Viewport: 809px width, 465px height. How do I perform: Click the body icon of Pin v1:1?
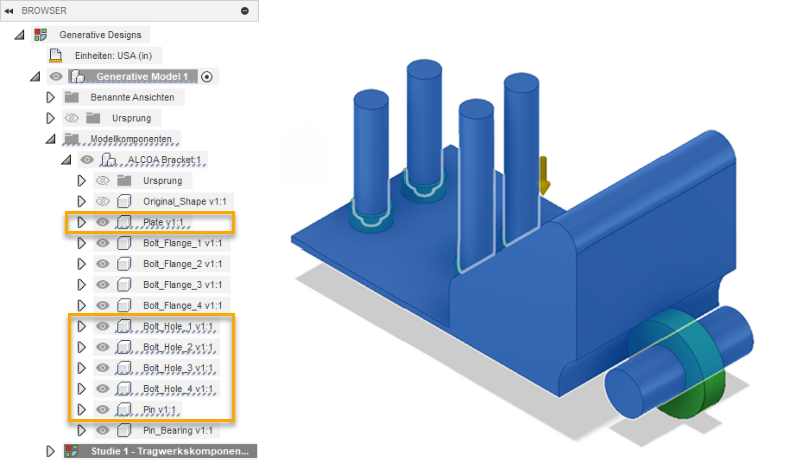[x=124, y=409]
